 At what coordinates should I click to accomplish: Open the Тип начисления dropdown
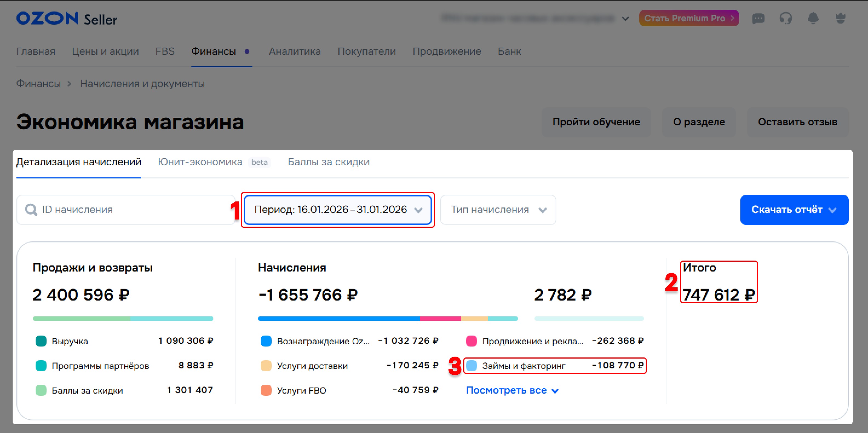click(x=498, y=210)
